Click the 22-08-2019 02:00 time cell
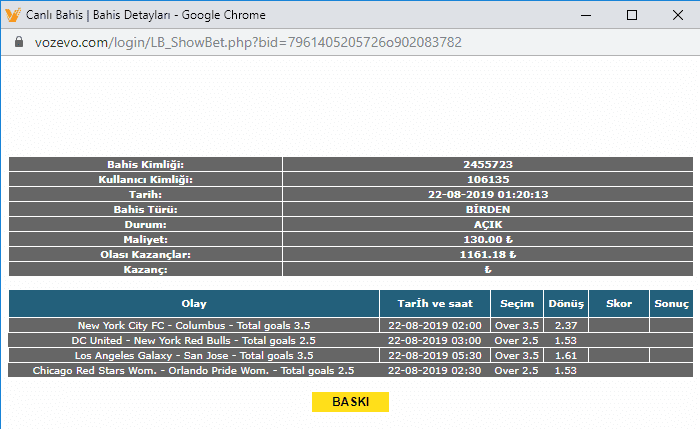This screenshot has height=429, width=700. 435,325
